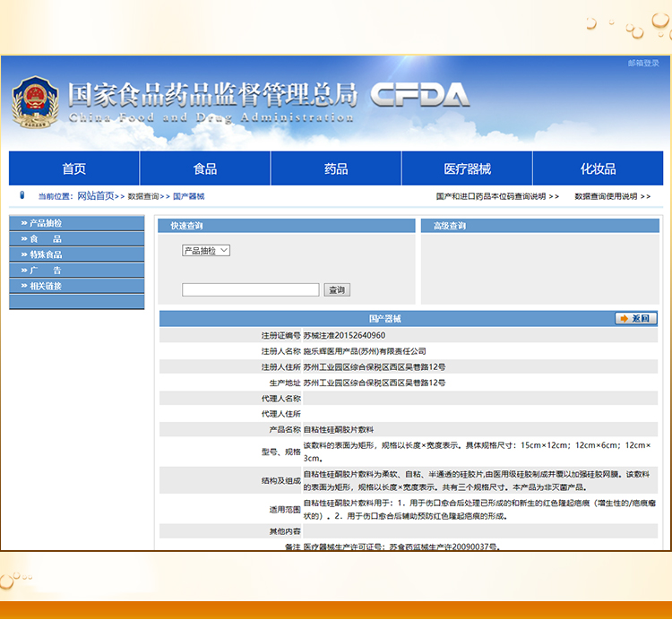Go to 首页 in main navigation bar
Screen dimensions: 672x620
(74, 168)
